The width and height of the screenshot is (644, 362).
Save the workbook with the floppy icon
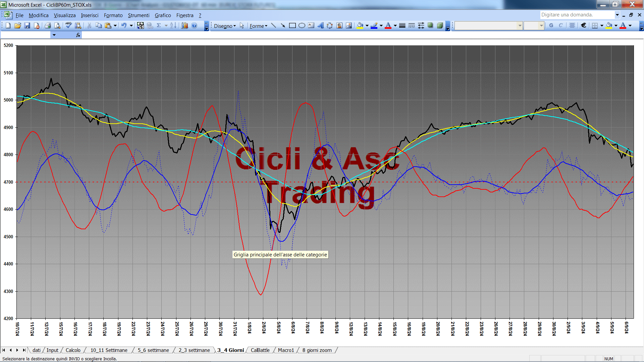click(27, 25)
